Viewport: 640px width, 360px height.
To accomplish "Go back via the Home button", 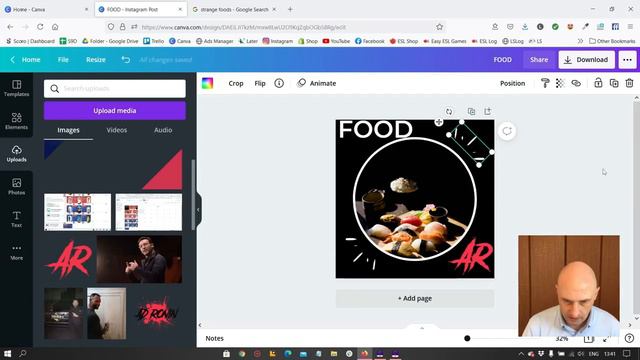I will tap(25, 60).
